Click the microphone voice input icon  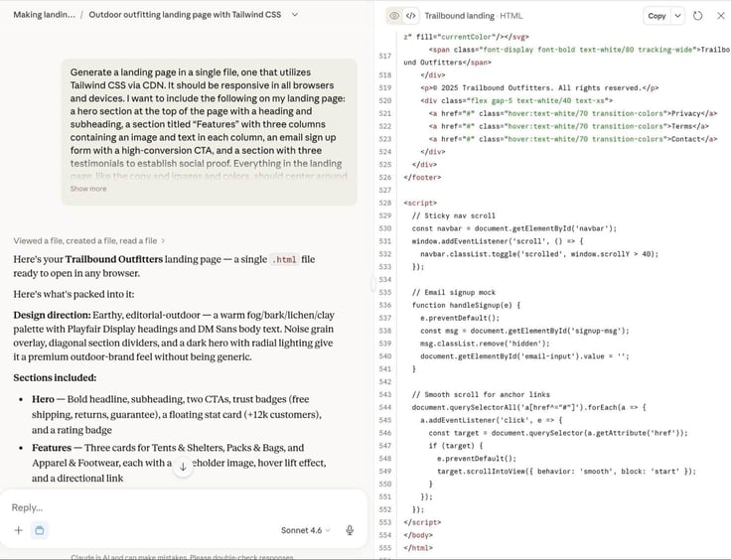(x=350, y=530)
